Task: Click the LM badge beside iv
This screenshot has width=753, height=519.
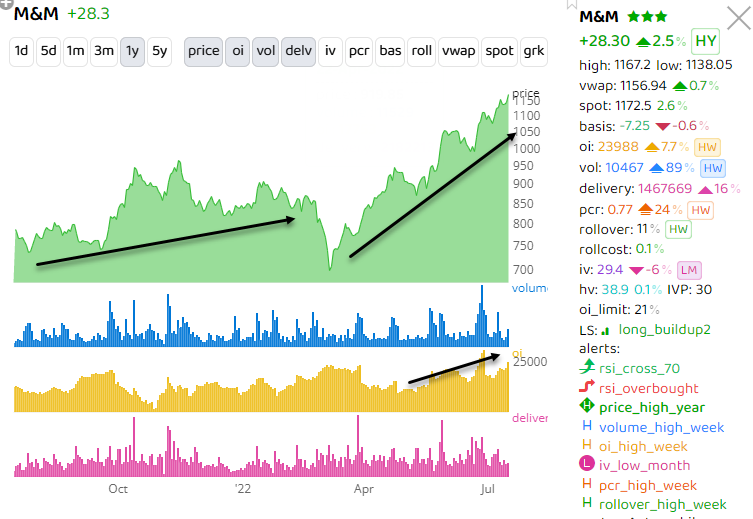Action: (x=689, y=270)
